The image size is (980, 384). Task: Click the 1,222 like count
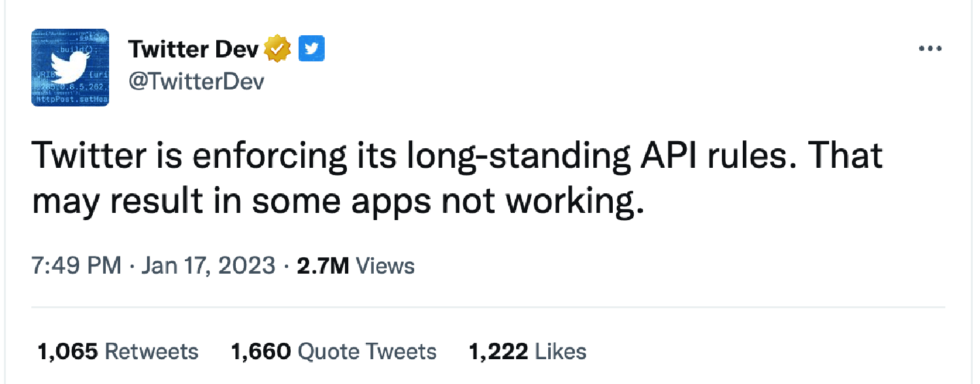(498, 351)
